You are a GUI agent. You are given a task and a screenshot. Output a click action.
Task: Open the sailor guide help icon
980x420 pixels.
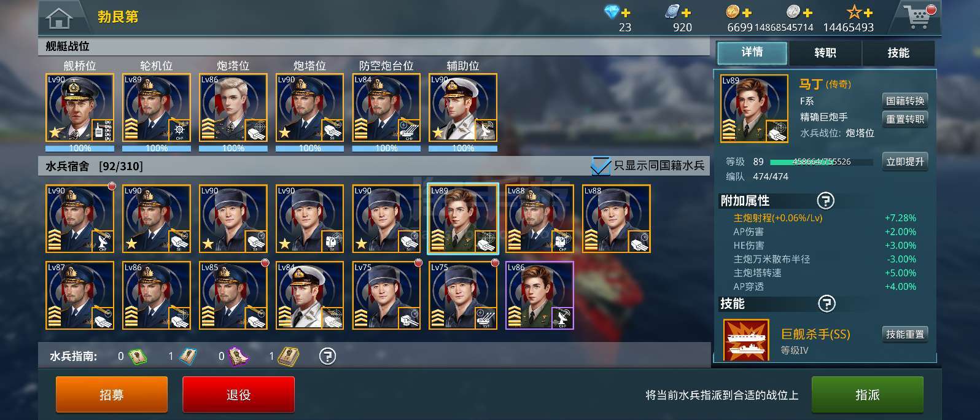pos(328,356)
